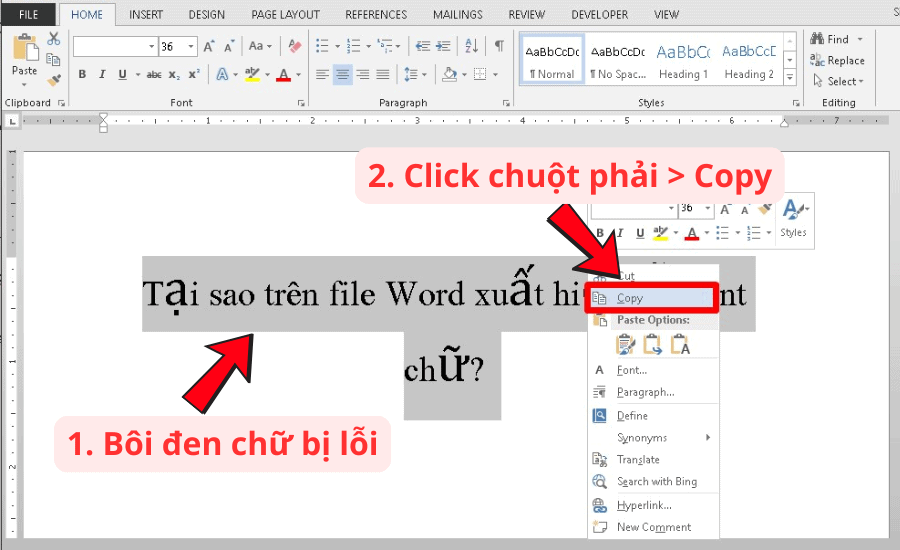Open the Change Case (Aa) dropdown

tap(261, 46)
